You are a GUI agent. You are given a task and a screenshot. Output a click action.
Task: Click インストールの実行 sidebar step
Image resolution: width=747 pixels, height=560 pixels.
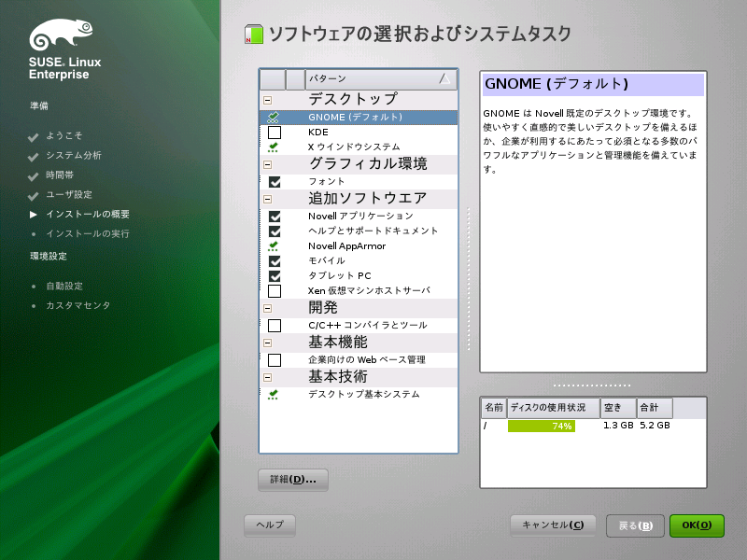(88, 234)
